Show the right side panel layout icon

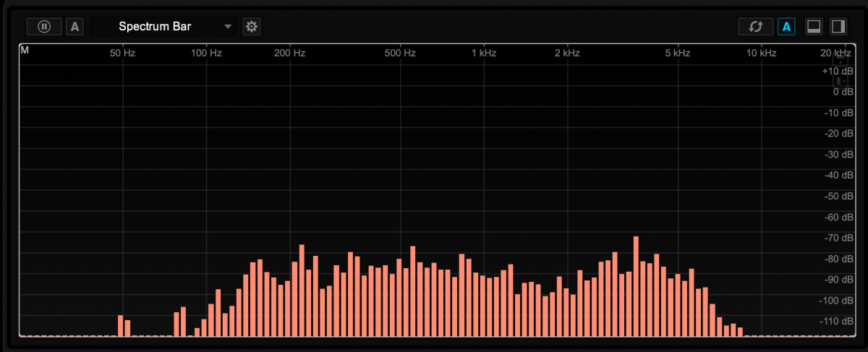tap(838, 27)
